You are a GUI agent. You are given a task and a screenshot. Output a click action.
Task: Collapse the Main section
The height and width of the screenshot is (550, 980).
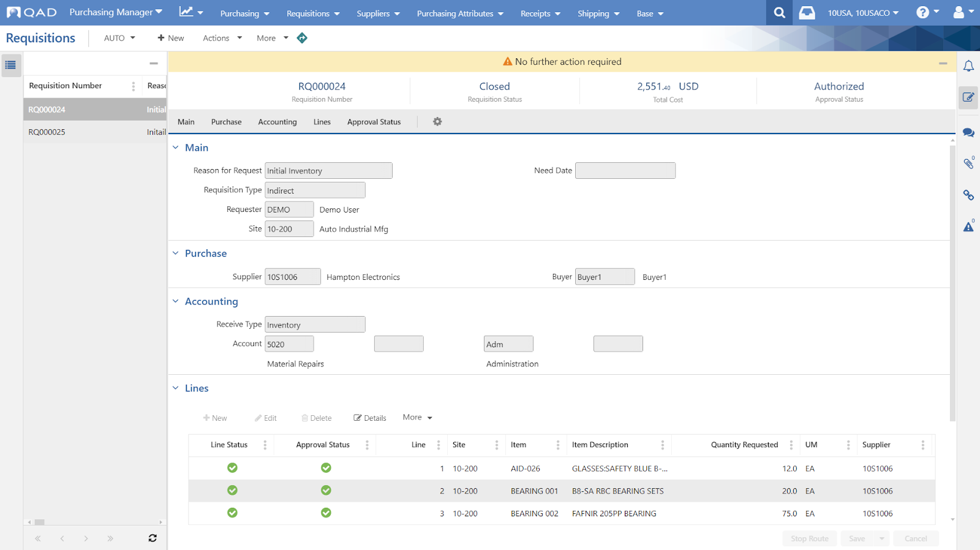click(176, 148)
